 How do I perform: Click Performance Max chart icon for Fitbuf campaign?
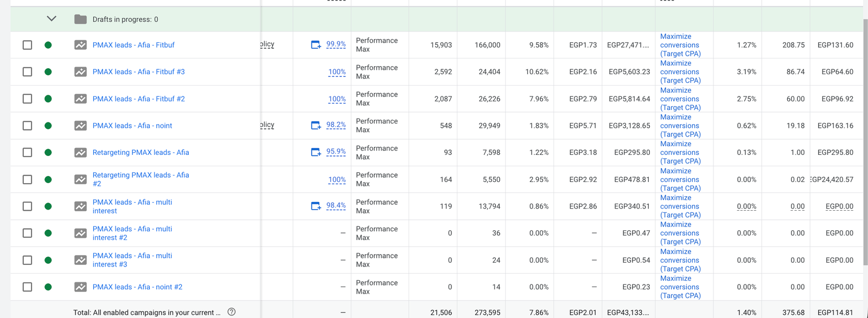[80, 45]
